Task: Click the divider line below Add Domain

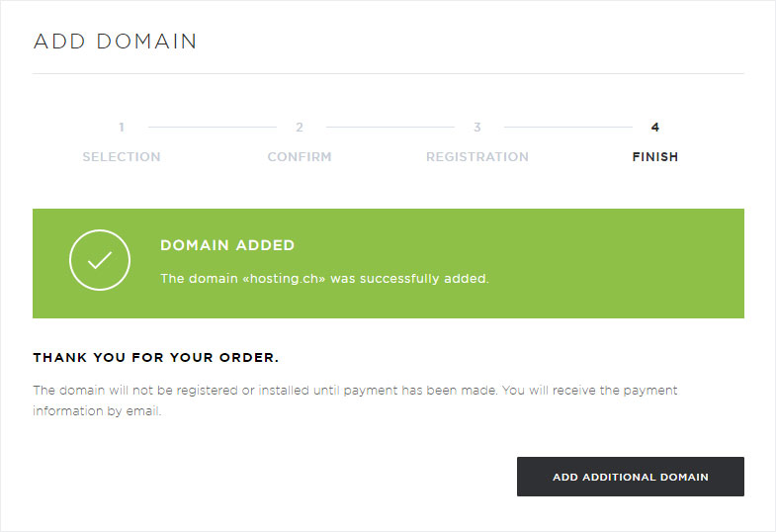Action: 388,74
